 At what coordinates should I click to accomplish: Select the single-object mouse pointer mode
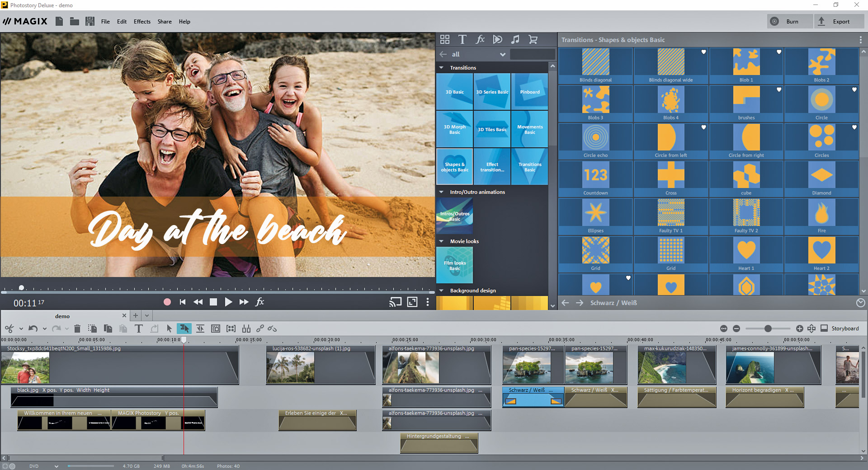[169, 329]
